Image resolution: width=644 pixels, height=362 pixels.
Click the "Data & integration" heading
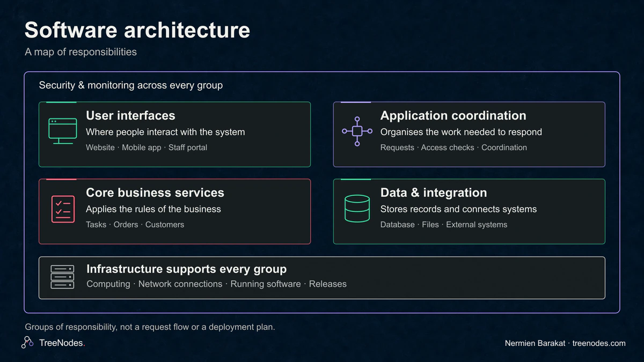tap(434, 193)
